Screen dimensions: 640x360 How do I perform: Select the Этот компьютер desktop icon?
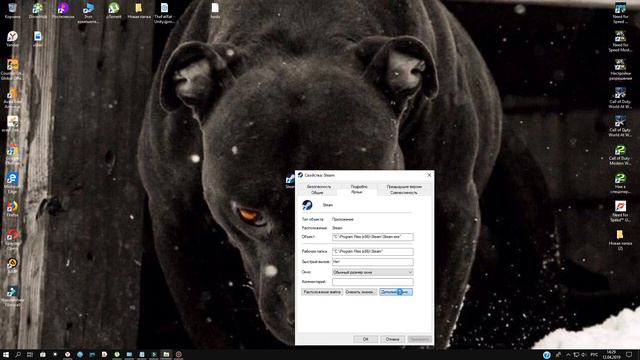pyautogui.click(x=88, y=13)
